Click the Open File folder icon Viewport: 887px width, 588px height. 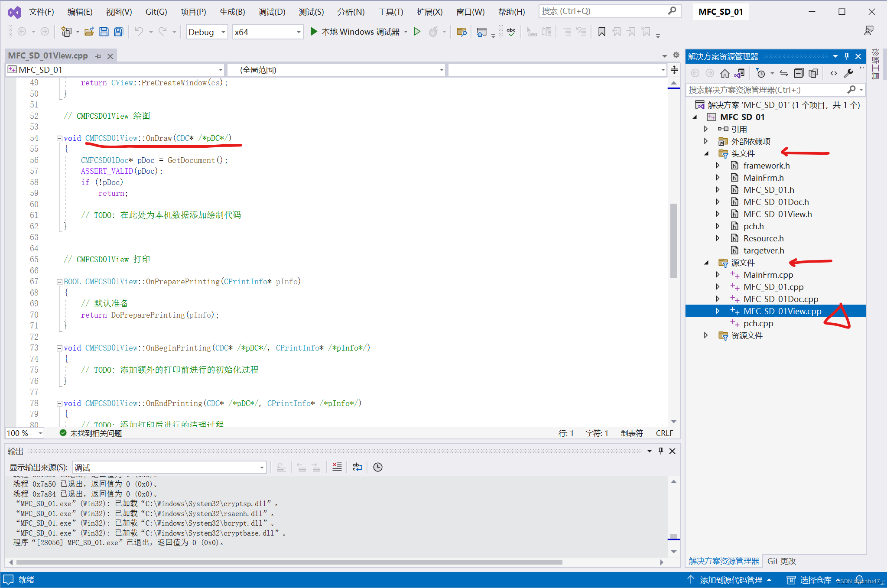(x=89, y=32)
